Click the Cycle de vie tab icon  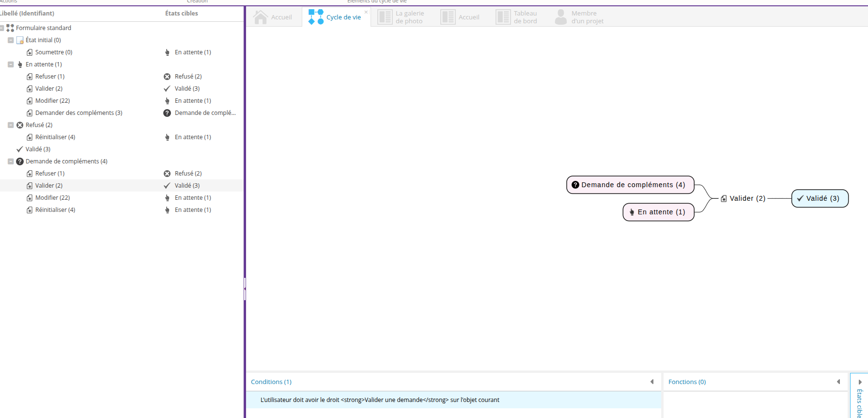click(x=316, y=17)
